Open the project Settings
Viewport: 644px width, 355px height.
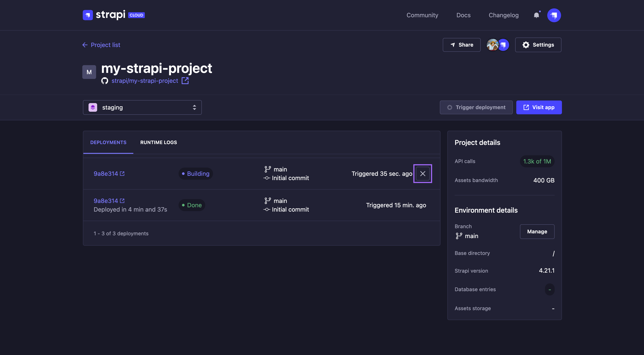tap(538, 45)
